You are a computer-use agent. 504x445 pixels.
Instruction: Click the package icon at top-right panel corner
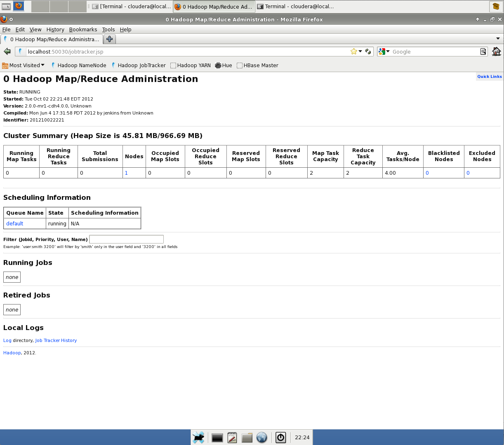pyautogui.click(x=495, y=6)
